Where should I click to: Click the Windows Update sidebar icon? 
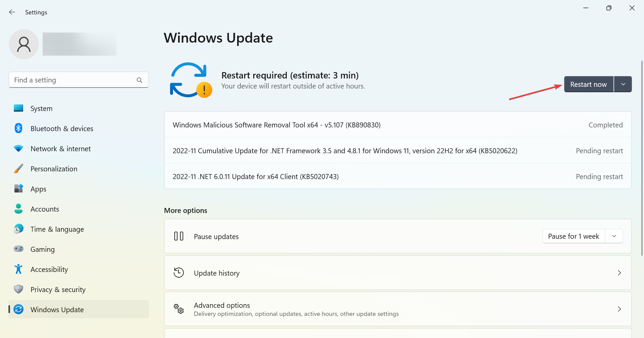(x=18, y=309)
